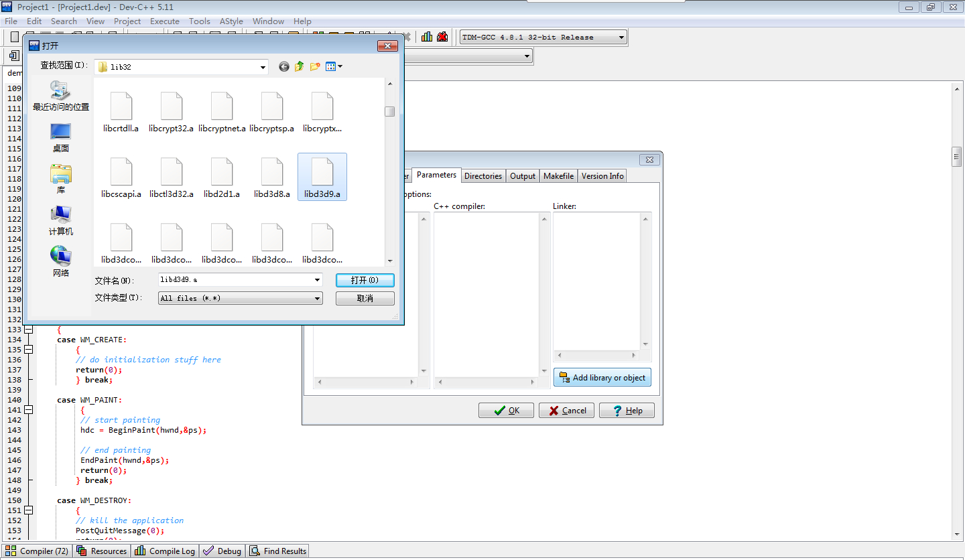Click inside the Linker parameters box

597,281
